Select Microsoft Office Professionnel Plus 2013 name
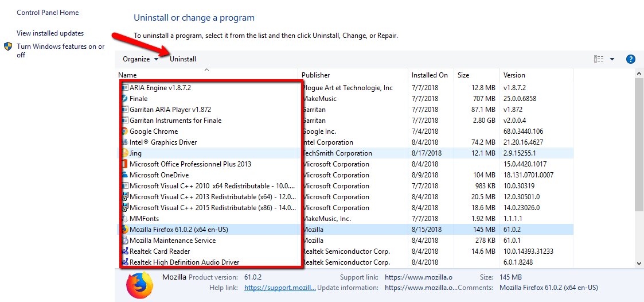The image size is (644, 302). pos(190,164)
